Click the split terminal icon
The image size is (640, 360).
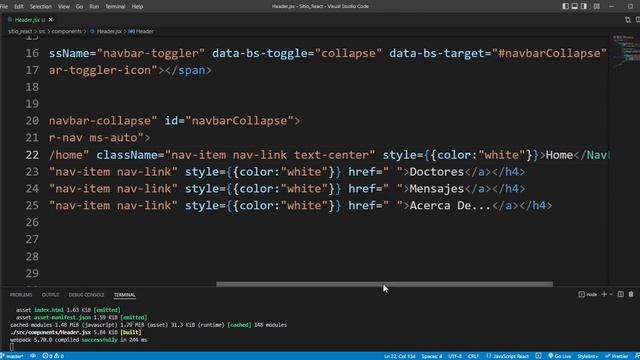tap(620, 294)
